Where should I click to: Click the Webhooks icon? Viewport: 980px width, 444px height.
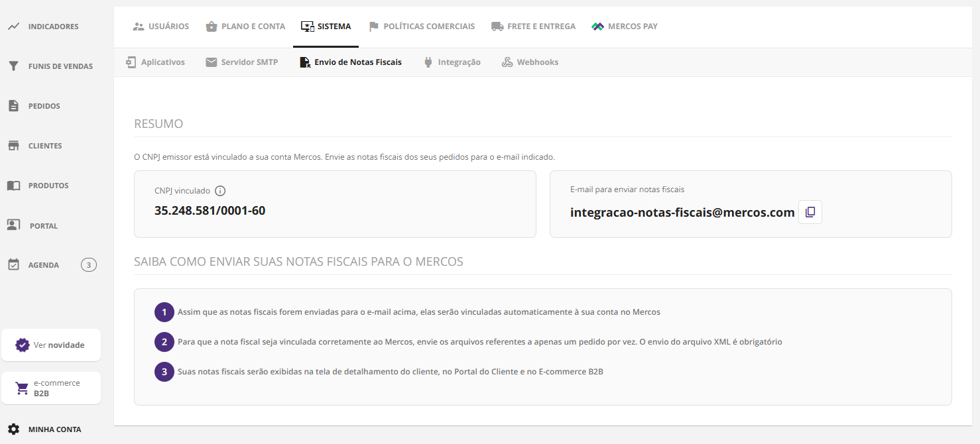click(507, 62)
